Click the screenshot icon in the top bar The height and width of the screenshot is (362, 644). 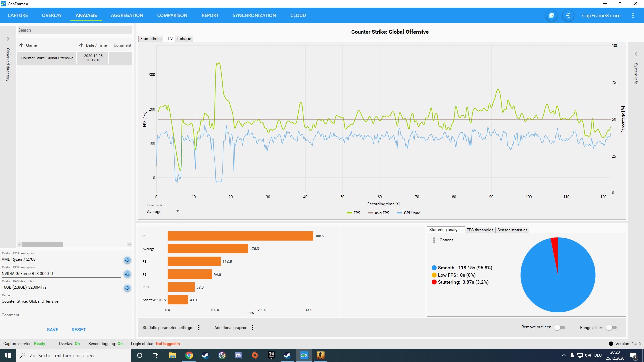point(551,16)
